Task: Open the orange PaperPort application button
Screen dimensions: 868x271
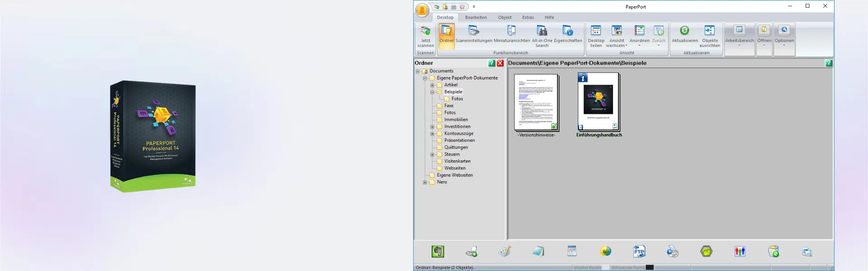Action: coord(422,10)
